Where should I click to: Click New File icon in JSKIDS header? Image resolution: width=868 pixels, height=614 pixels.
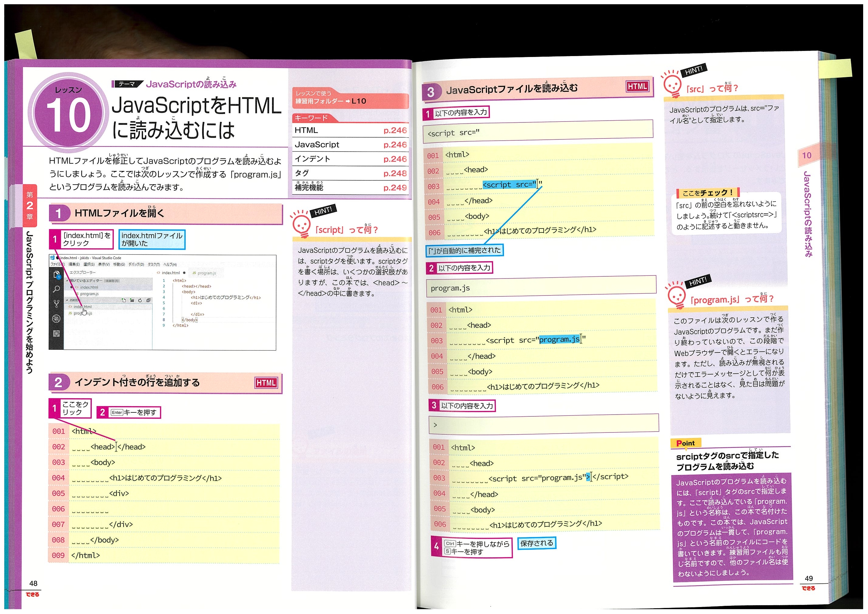point(124,300)
